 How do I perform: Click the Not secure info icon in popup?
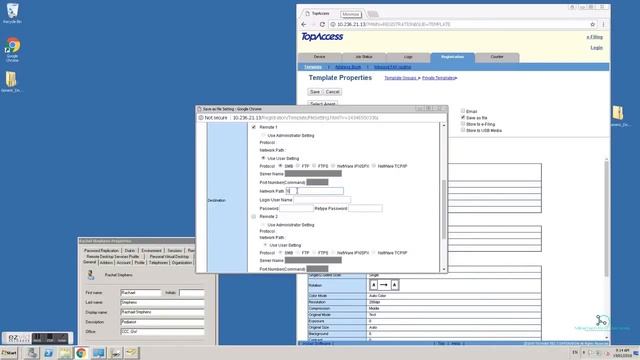[x=201, y=118]
